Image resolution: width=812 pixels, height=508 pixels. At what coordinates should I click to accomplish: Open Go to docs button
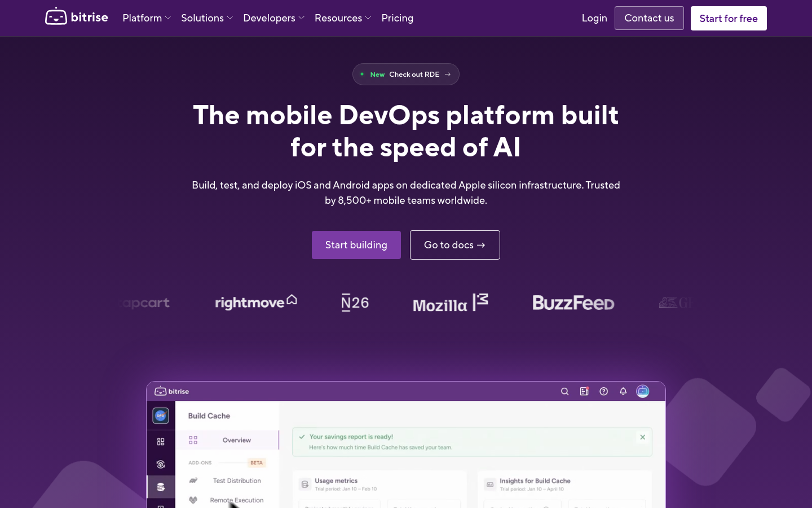(x=455, y=245)
